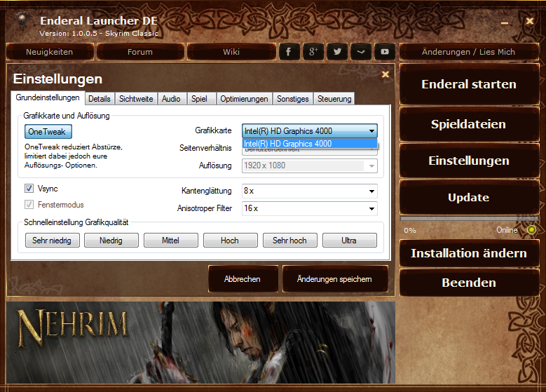This screenshot has height=392, width=546.
Task: Close the Einstellungen panel with X
Action: (x=385, y=74)
